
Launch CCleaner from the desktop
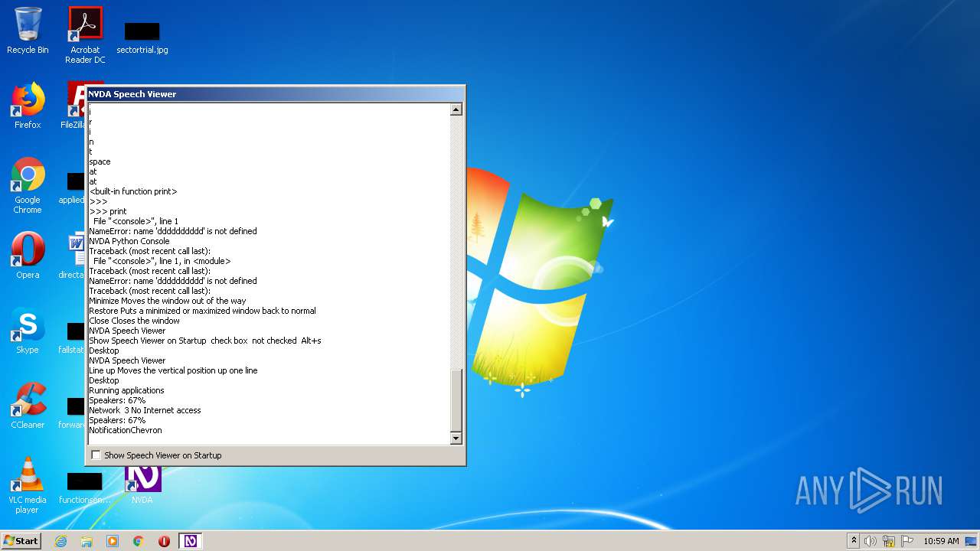28,406
